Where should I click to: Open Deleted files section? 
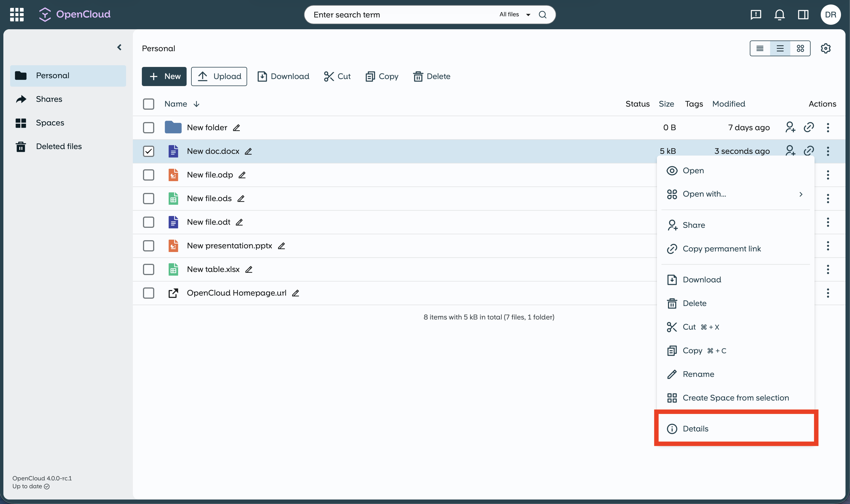pos(59,146)
